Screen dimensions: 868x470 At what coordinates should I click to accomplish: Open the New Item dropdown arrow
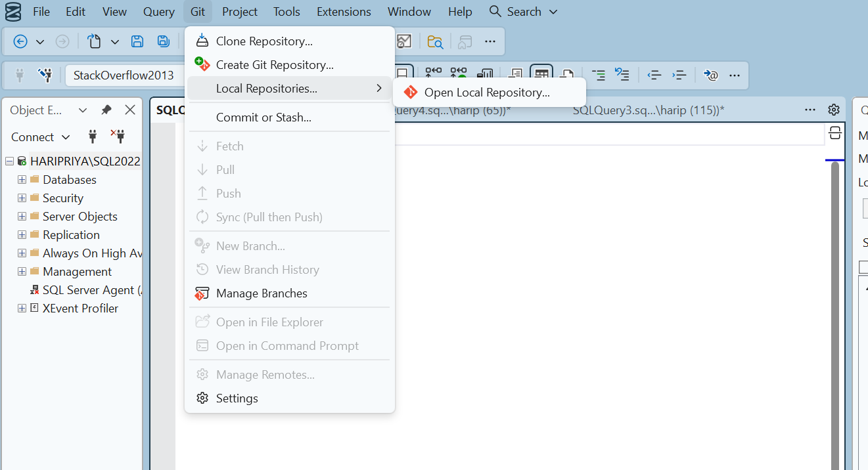pyautogui.click(x=115, y=41)
